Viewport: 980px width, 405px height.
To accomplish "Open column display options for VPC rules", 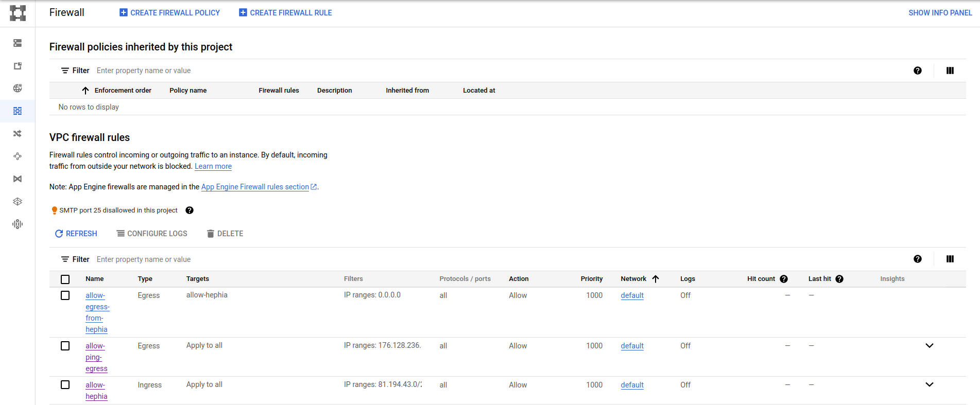I will click(x=950, y=259).
